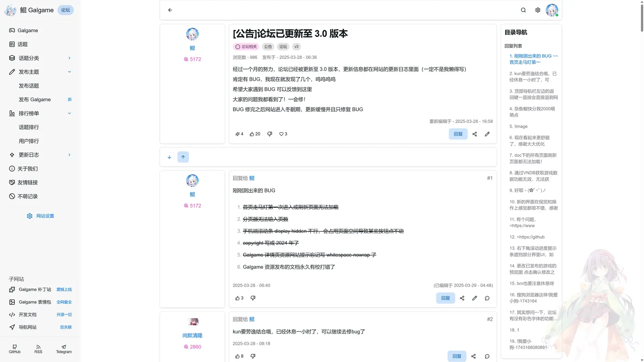The height and width of the screenshot is (362, 644).
Task: Open author 鲲 profile on main post
Action: [x=192, y=48]
